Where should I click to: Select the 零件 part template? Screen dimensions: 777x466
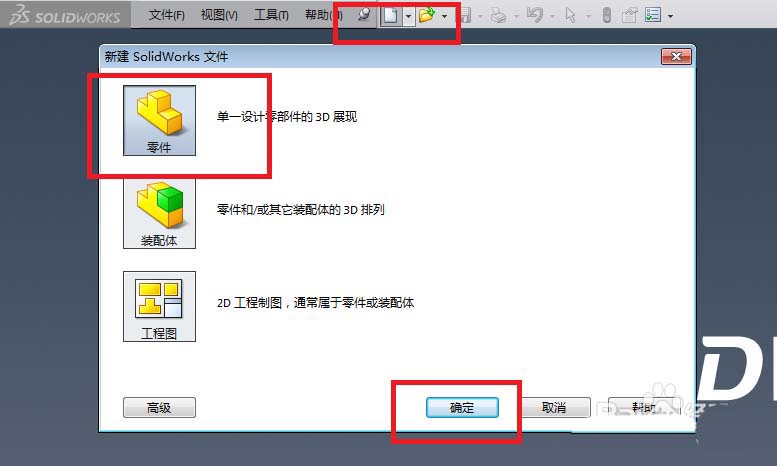coord(159,120)
